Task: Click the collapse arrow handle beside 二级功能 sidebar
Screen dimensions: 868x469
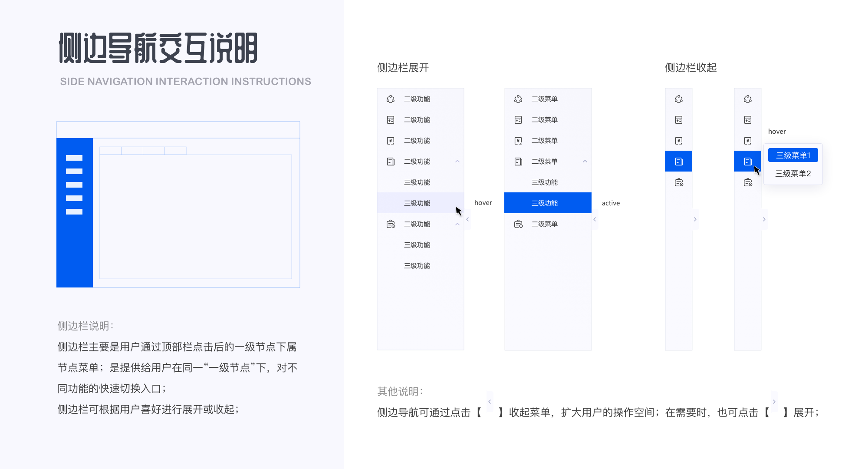Action: [x=467, y=219]
